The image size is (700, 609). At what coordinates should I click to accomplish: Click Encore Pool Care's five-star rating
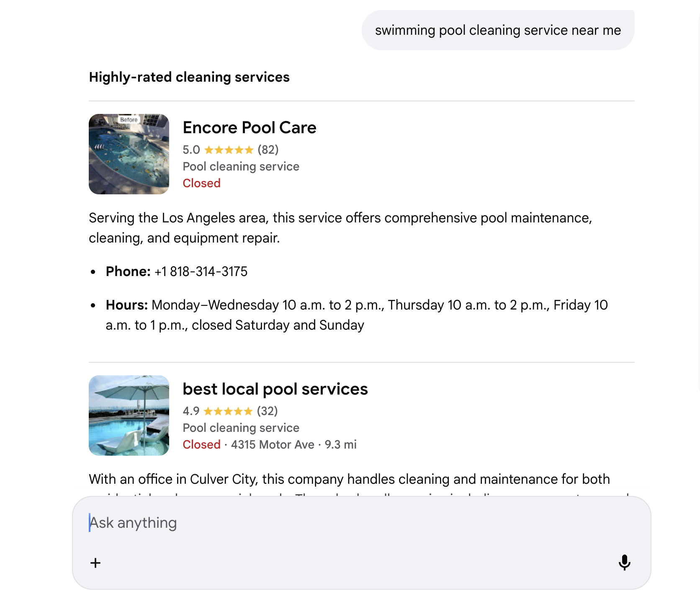coord(229,150)
